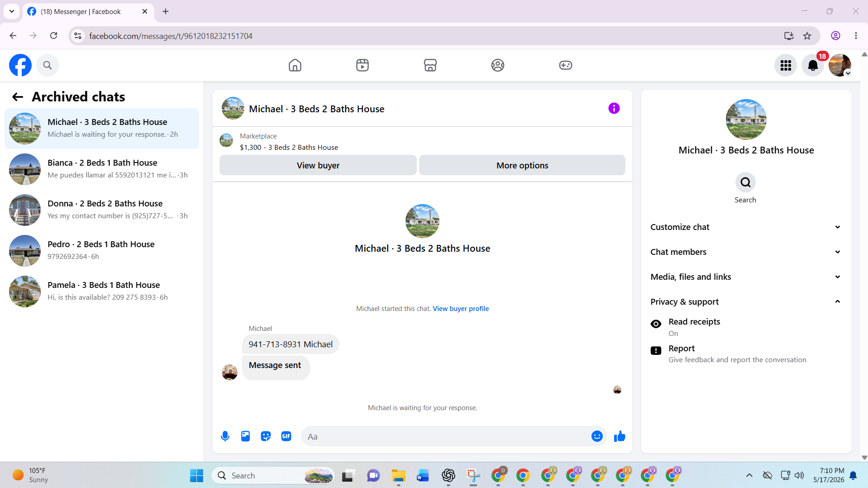The image size is (868, 488).
Task: Show hidden system tray icons
Action: [749, 475]
